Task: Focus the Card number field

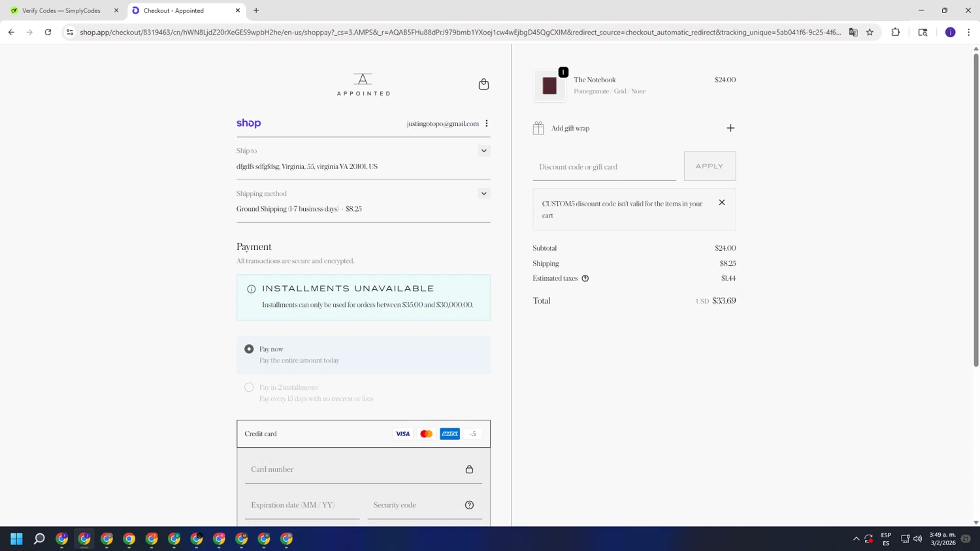Action: pyautogui.click(x=363, y=469)
